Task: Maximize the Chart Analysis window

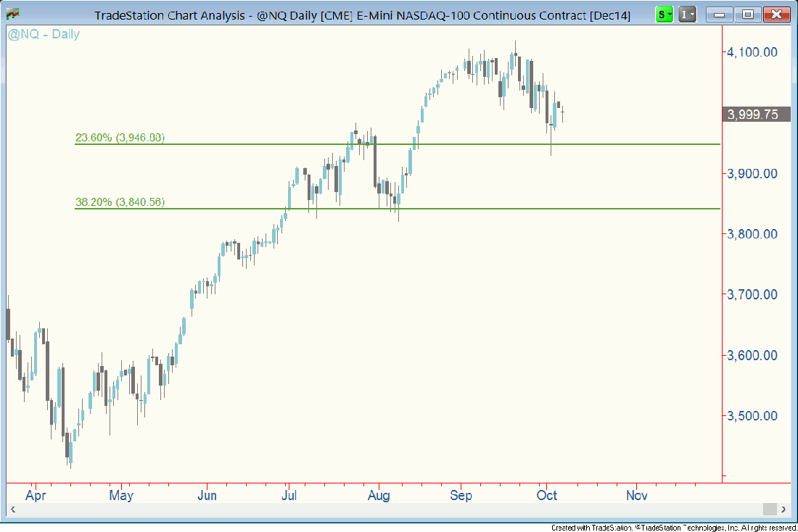Action: click(x=747, y=14)
